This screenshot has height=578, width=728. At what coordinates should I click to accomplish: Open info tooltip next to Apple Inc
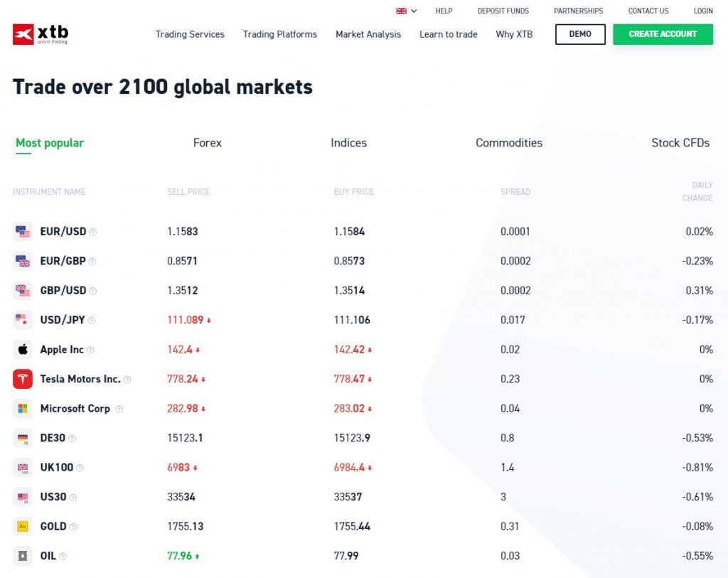pyautogui.click(x=90, y=350)
